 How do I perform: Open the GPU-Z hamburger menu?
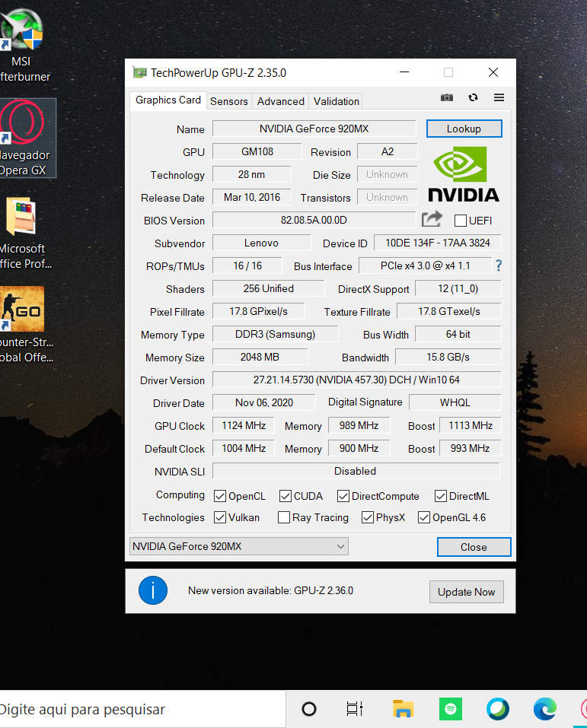499,97
